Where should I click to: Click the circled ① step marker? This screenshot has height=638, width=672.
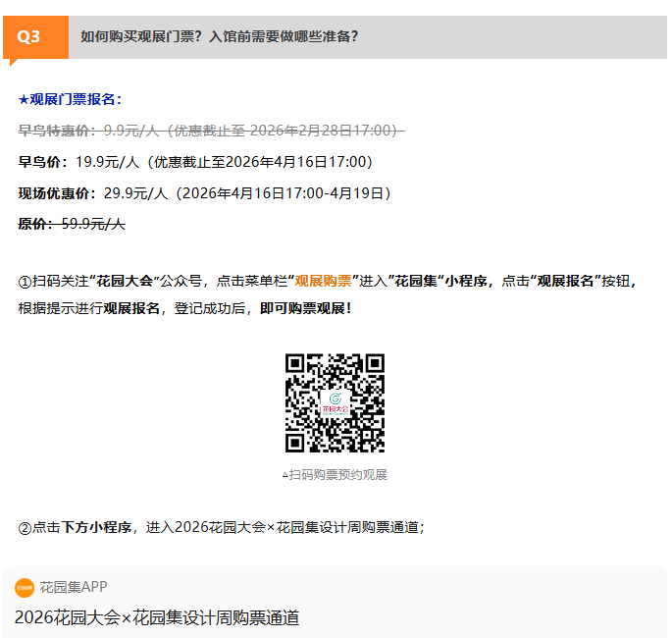point(26,281)
